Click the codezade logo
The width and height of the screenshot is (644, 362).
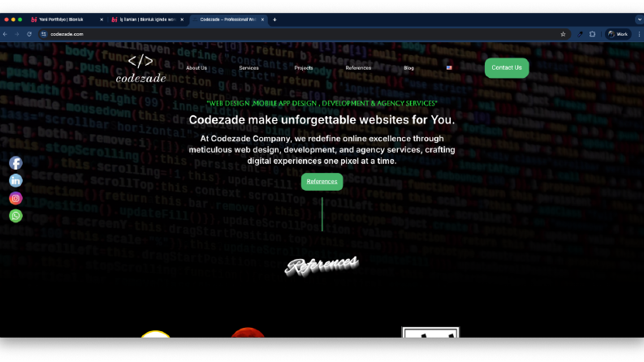[140, 68]
